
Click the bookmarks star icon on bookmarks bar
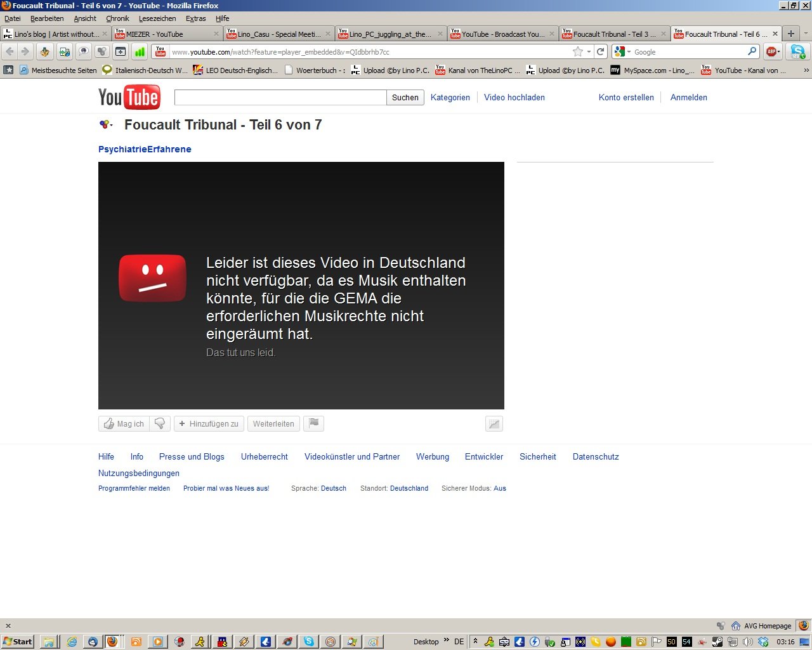click(8, 70)
